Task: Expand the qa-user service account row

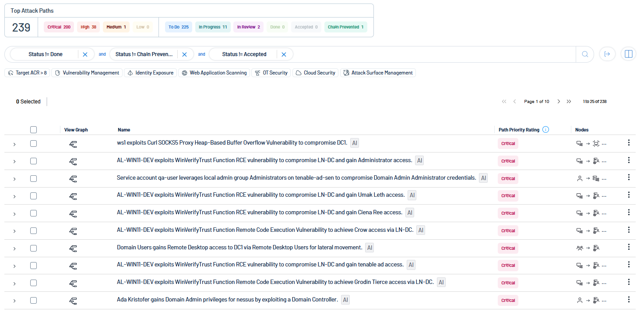Action: click(x=14, y=179)
